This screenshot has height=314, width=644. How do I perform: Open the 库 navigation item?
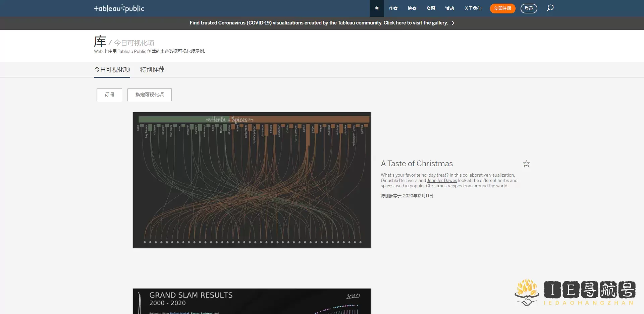(376, 8)
